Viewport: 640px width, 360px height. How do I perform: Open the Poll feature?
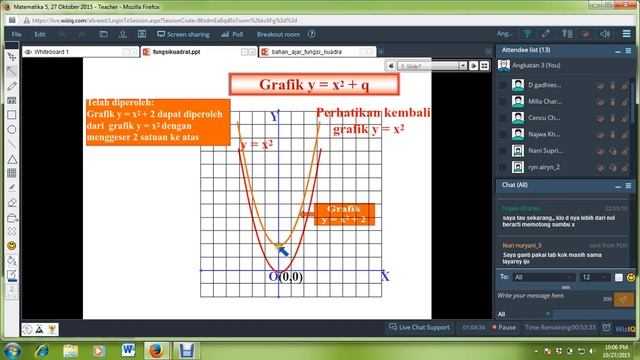(x=232, y=34)
